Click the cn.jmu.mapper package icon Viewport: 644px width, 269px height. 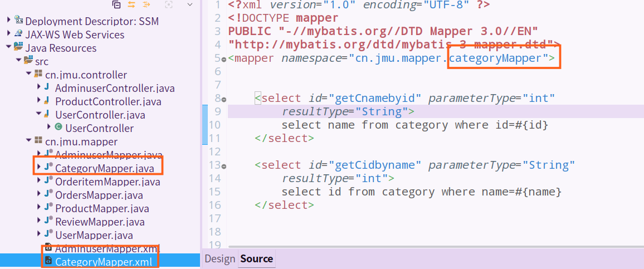click(x=38, y=141)
